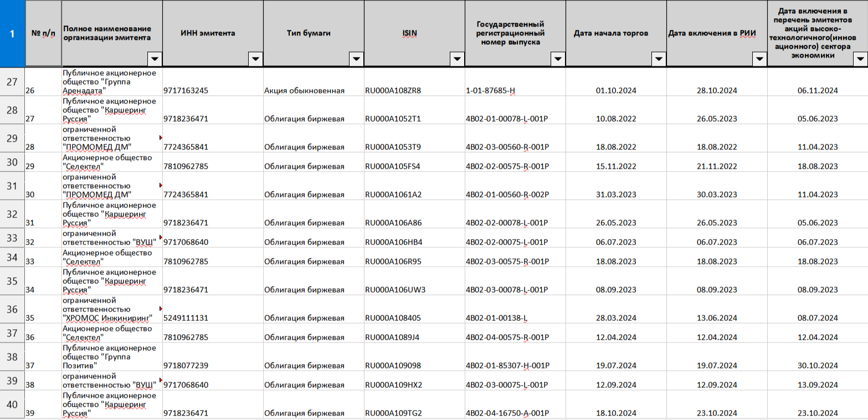Viewport: 868px width, 420px height.
Task: Select cell RU000A108405
Action: [x=414, y=309]
